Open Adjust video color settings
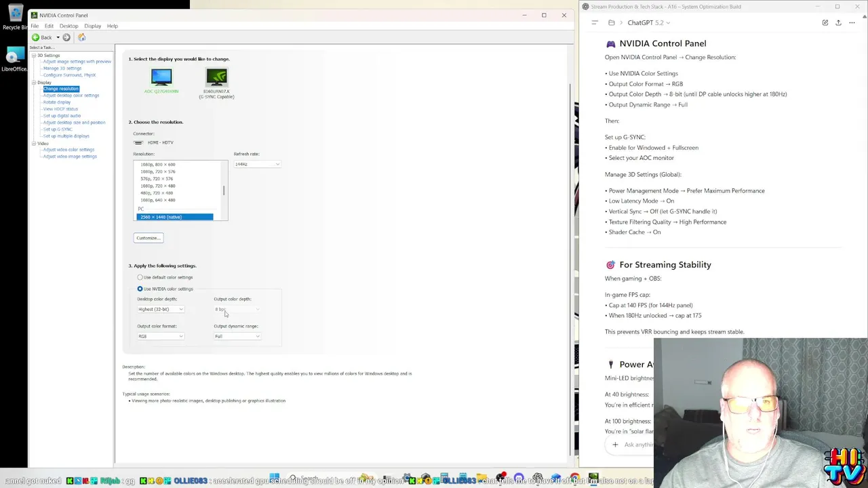Image resolution: width=868 pixels, height=488 pixels. pos(68,150)
